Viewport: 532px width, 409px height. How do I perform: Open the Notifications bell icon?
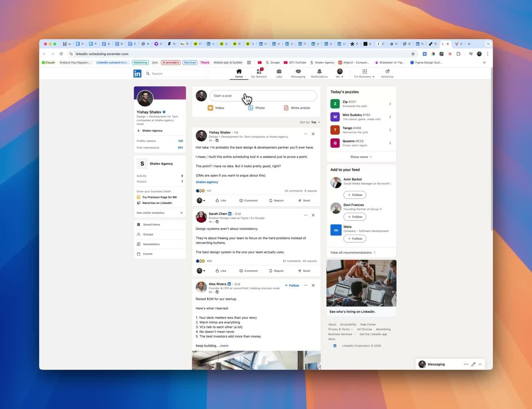[x=319, y=74]
